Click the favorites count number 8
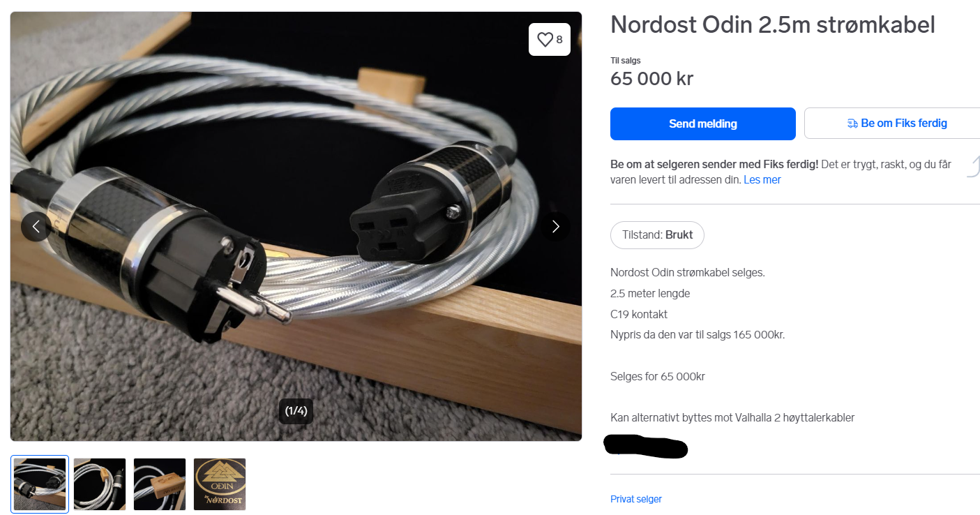980x515 pixels. click(559, 40)
